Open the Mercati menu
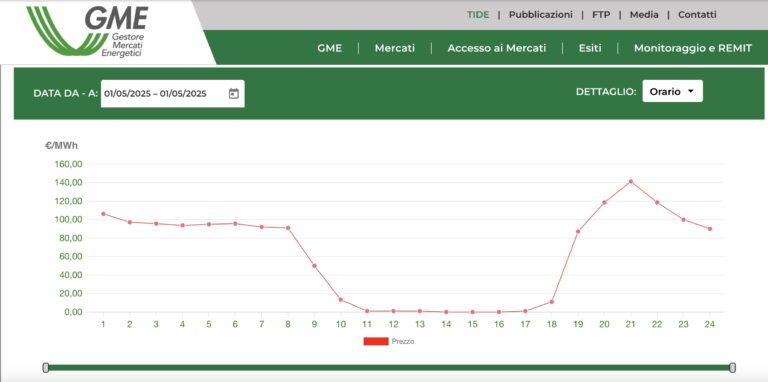Screen dimensions: 768x382 pos(395,48)
